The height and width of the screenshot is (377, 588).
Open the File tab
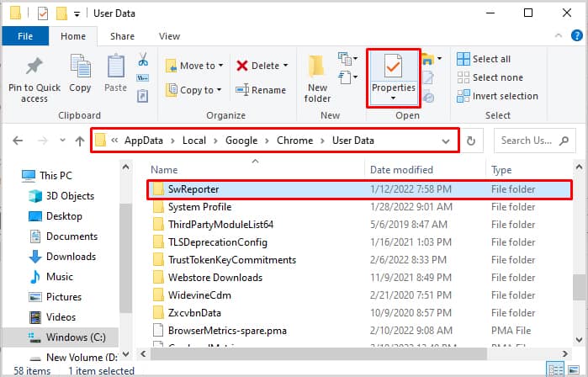tap(25, 36)
